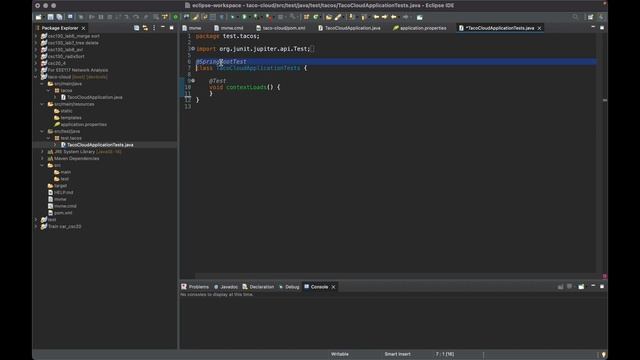This screenshot has height=360, width=640.
Task: Click the Open Type toolbar icon
Action: coord(329,17)
